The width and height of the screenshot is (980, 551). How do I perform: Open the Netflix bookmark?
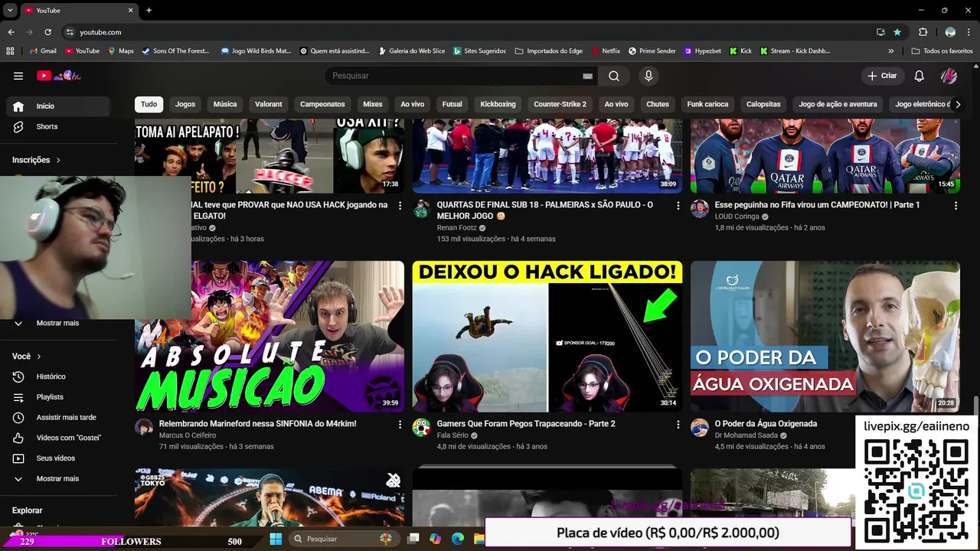[x=605, y=51]
